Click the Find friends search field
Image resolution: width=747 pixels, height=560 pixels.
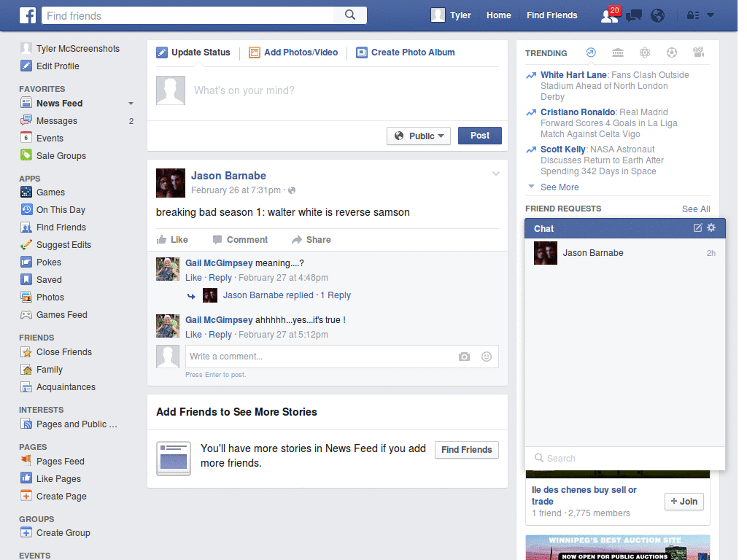[187, 15]
